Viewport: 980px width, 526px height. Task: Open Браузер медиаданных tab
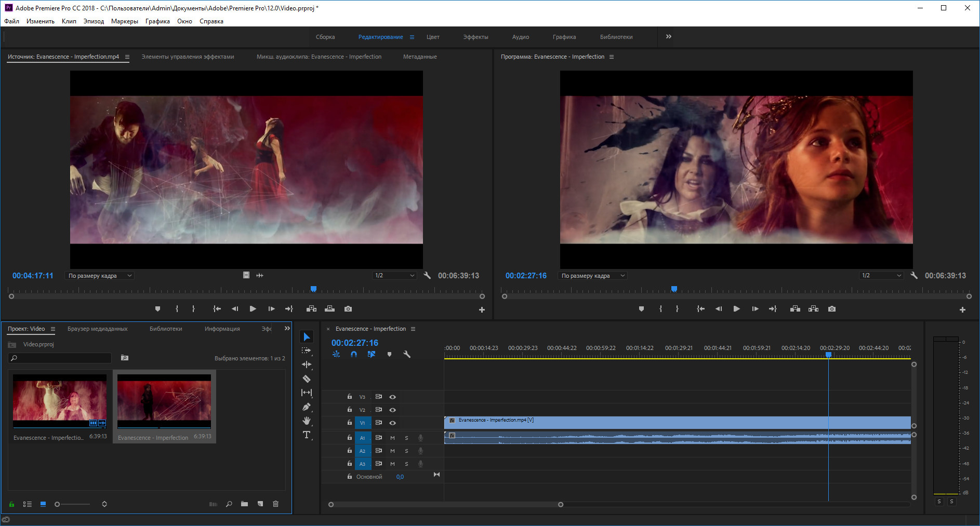pyautogui.click(x=97, y=329)
